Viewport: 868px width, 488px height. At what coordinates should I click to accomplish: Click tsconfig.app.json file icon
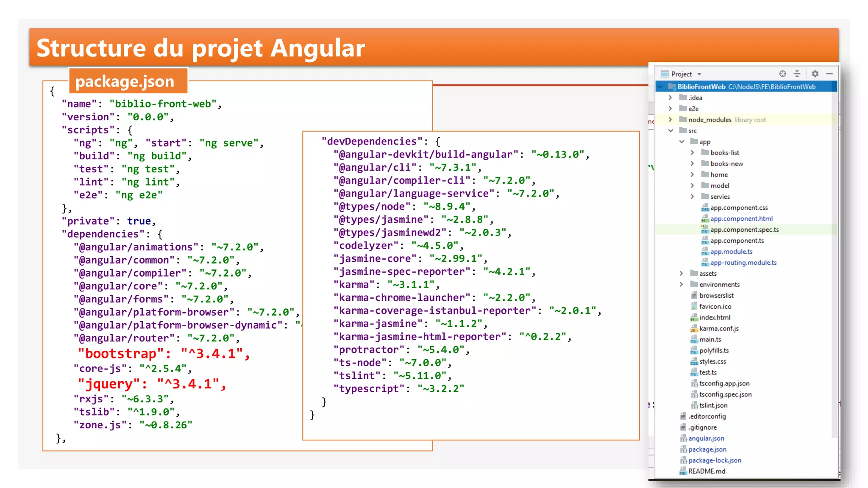click(x=694, y=384)
